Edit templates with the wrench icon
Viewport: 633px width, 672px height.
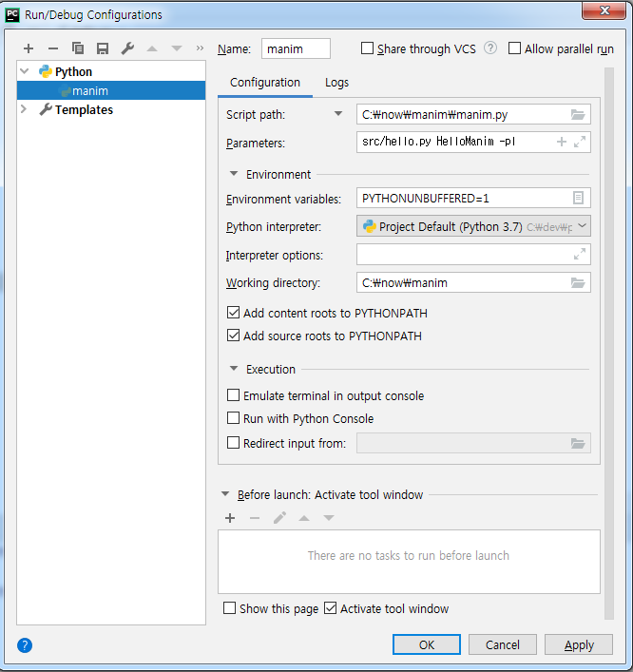(127, 48)
